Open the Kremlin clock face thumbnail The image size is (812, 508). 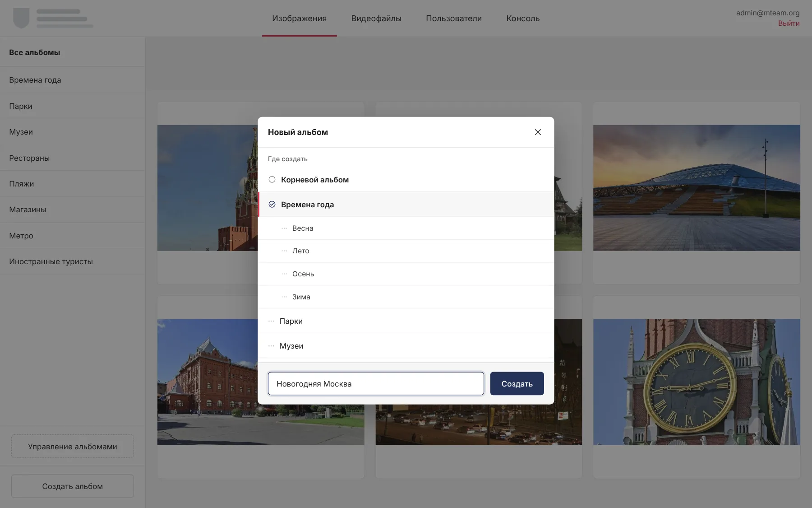697,382
